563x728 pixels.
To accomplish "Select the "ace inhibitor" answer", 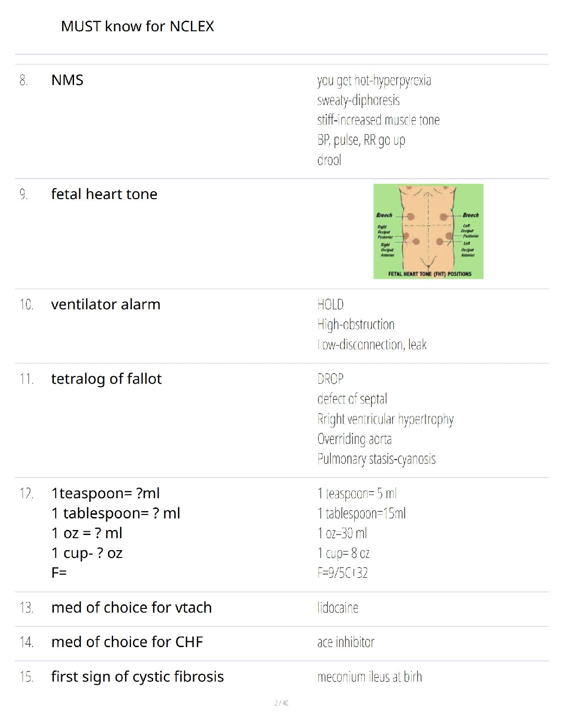I will [x=346, y=642].
